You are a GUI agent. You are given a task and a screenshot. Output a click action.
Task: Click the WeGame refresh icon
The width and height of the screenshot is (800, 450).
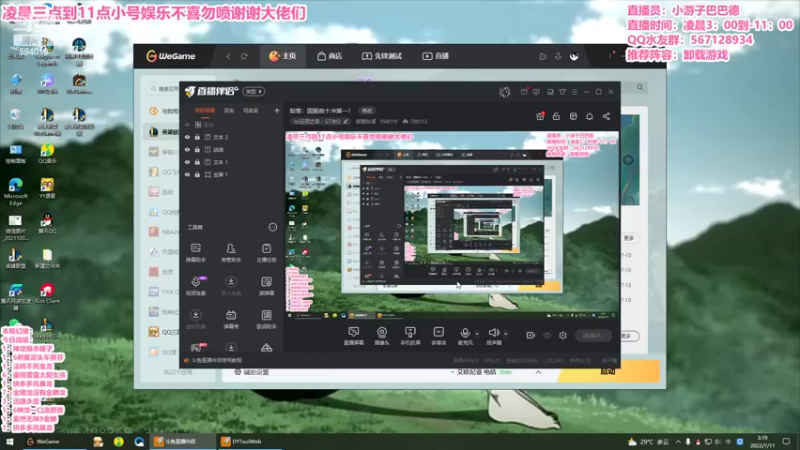[244, 56]
